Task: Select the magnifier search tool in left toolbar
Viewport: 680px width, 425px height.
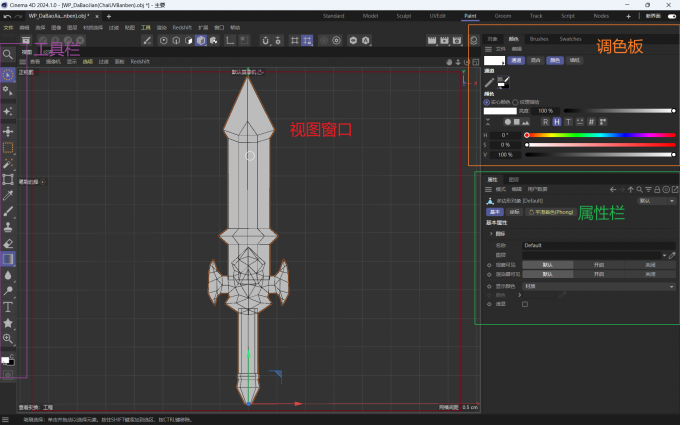Action: point(8,54)
